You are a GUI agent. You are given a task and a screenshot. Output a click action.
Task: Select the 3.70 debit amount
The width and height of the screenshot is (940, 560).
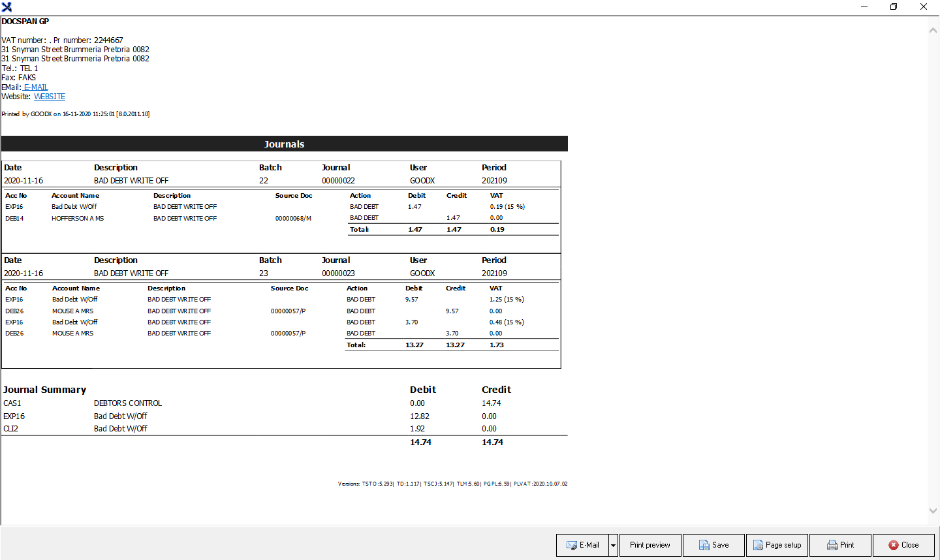click(x=411, y=322)
